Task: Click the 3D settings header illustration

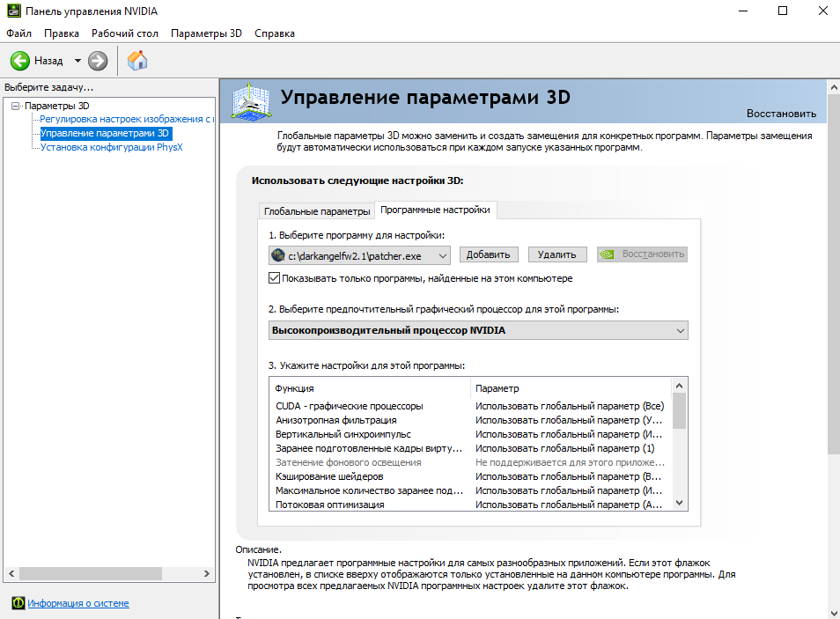Action: pyautogui.click(x=251, y=100)
